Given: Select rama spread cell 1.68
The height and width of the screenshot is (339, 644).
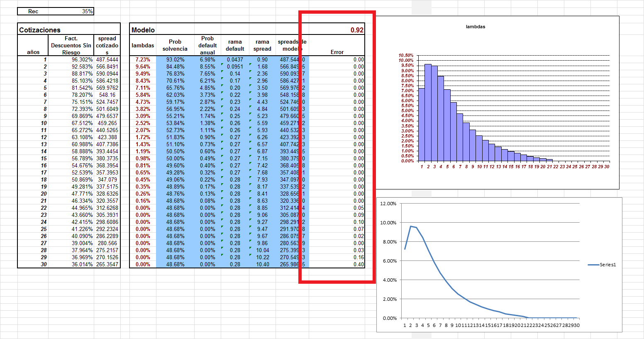Looking at the screenshot, I should pos(262,66).
